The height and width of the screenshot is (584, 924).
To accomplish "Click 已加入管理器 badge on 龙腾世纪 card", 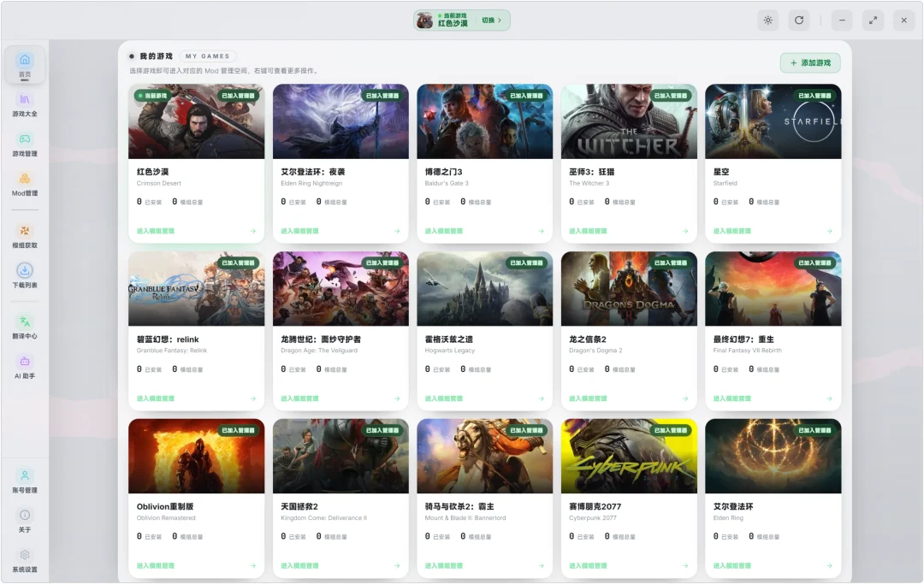I will coord(382,263).
